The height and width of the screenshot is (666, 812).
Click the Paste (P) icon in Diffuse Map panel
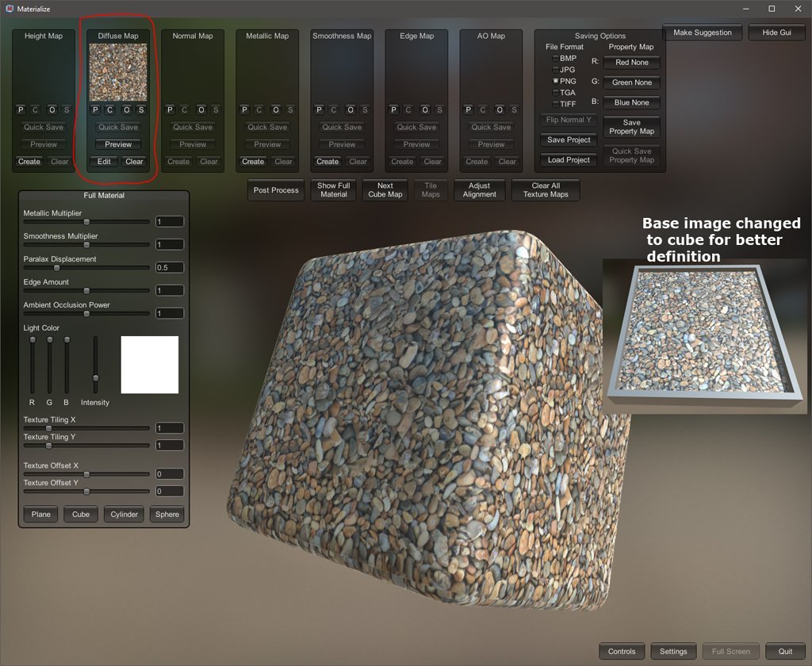[95, 110]
